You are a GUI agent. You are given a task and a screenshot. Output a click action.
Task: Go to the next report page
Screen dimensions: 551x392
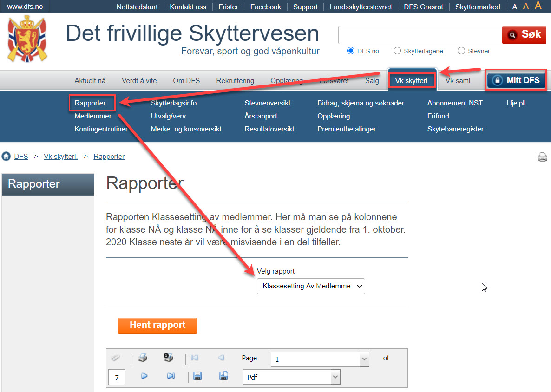tap(144, 376)
